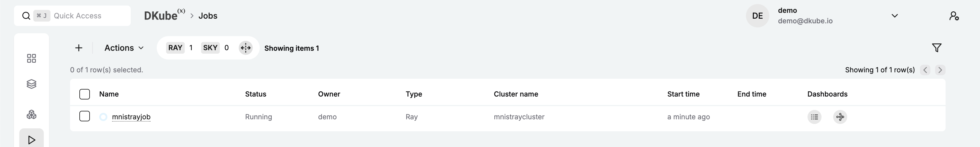Filter by the RAY jobs tab
Screen dimensions: 980x147
[175, 48]
